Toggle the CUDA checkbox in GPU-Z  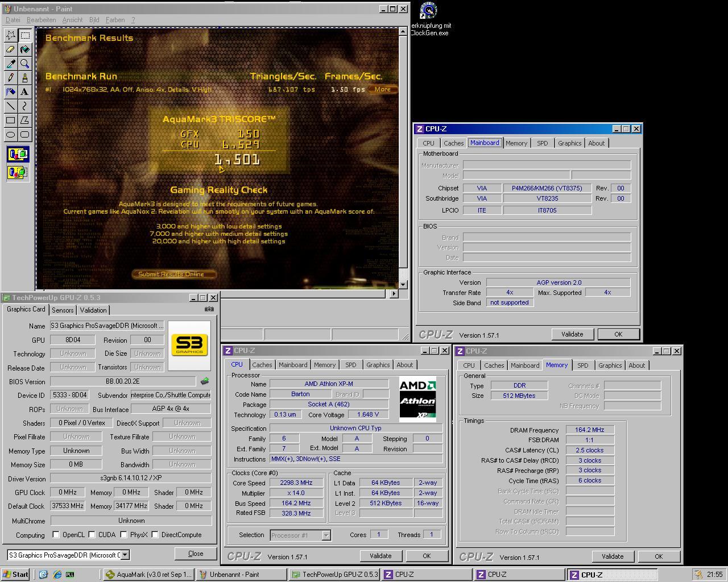click(92, 535)
